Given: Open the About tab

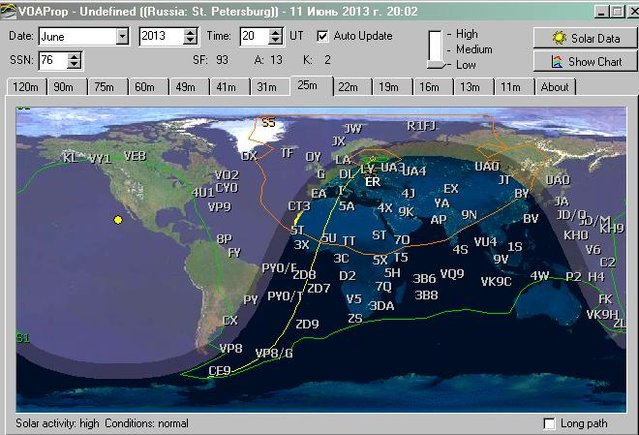Looking at the screenshot, I should (x=555, y=87).
